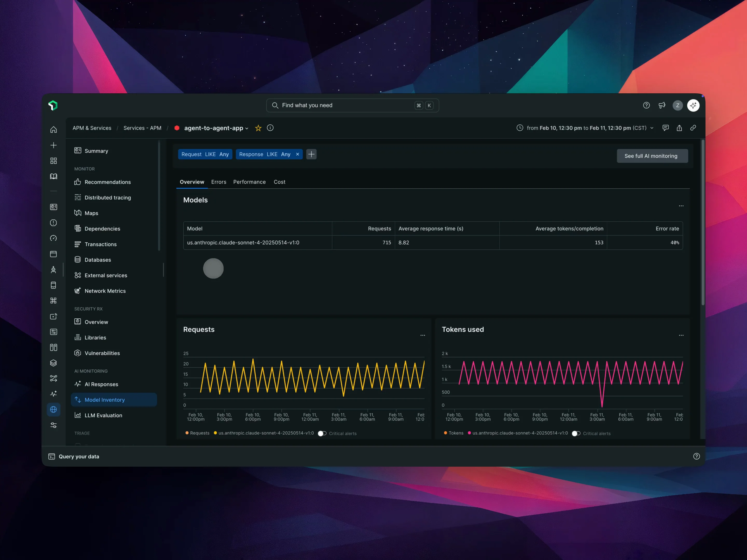Image resolution: width=747 pixels, height=560 pixels.
Task: Click the help question-mark icon in top bar
Action: pyautogui.click(x=646, y=105)
